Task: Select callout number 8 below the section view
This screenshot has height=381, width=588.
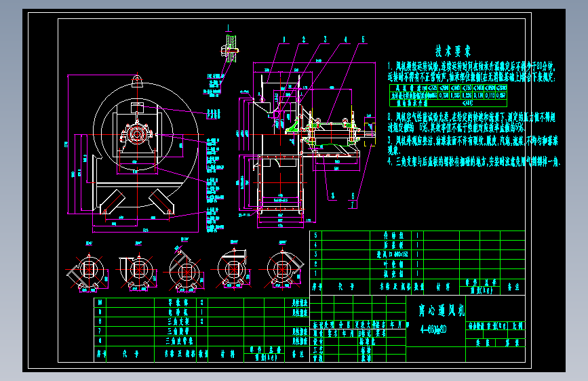Action: pyautogui.click(x=332, y=196)
